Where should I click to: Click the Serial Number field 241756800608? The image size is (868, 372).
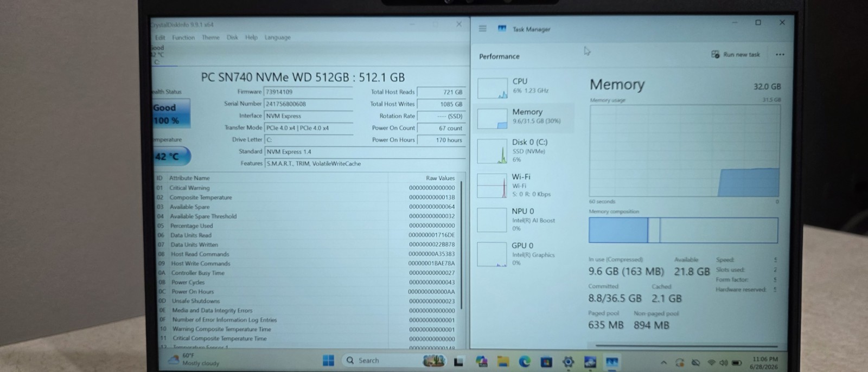pyautogui.click(x=308, y=104)
